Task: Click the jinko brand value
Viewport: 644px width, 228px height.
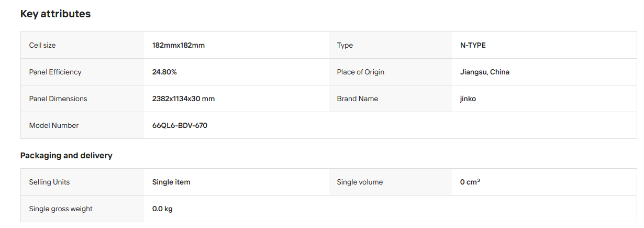Action: [x=468, y=99]
